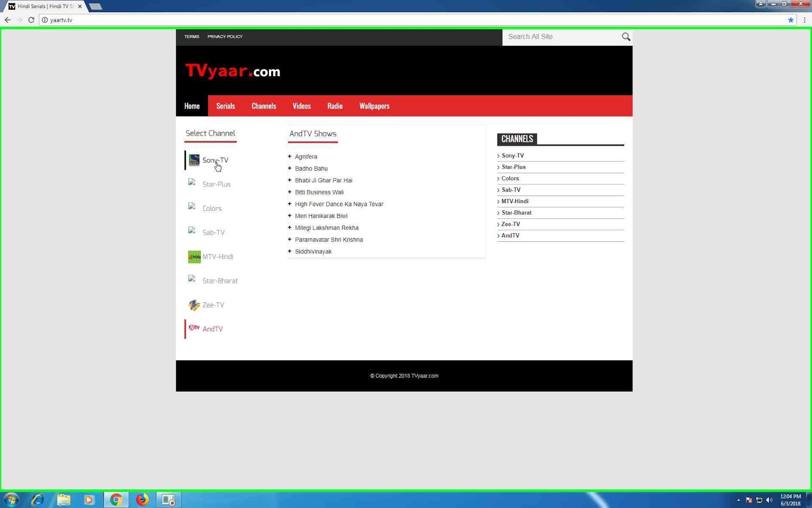
Task: Open MTV-Hindi in the CHANNELS sidebar list
Action: [x=515, y=201]
